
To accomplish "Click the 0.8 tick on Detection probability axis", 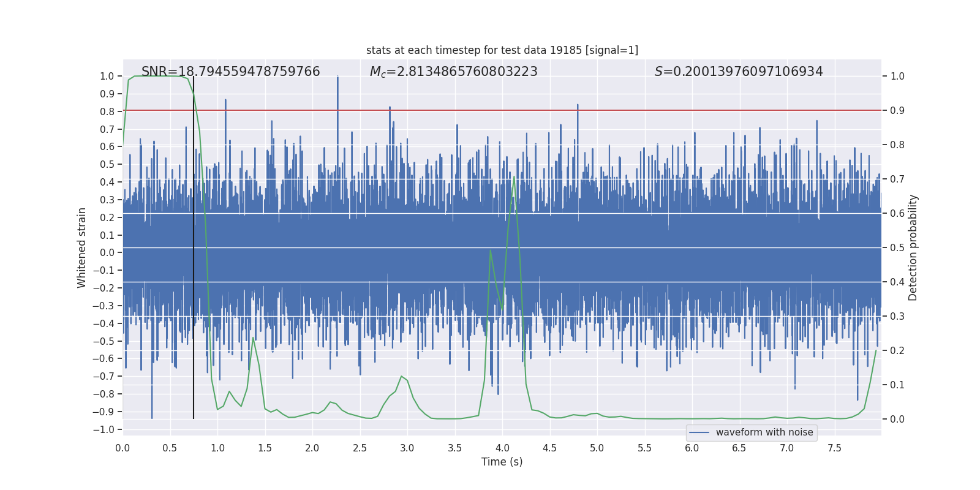I will click(897, 145).
